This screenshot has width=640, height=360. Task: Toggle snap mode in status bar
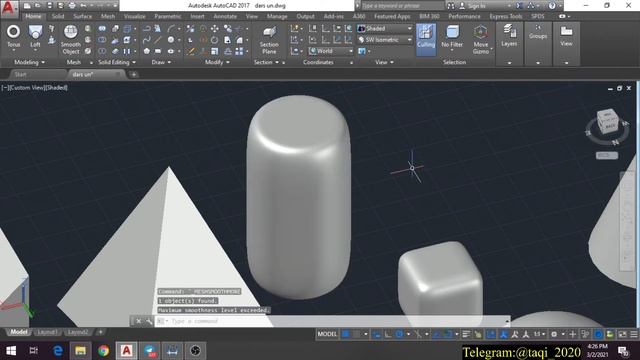[356, 334]
